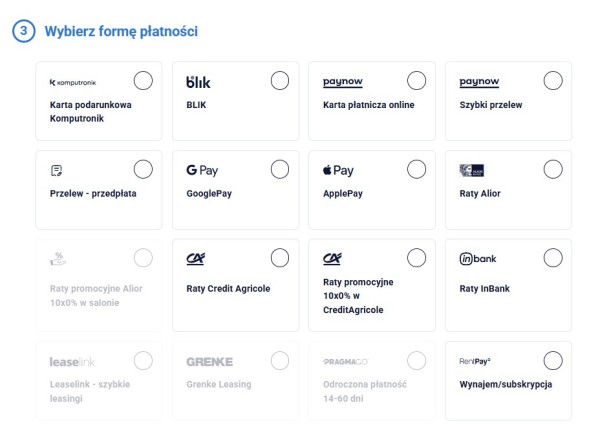Choose the GooglePay radio button
Screen dimensions: 600x436
click(x=280, y=170)
